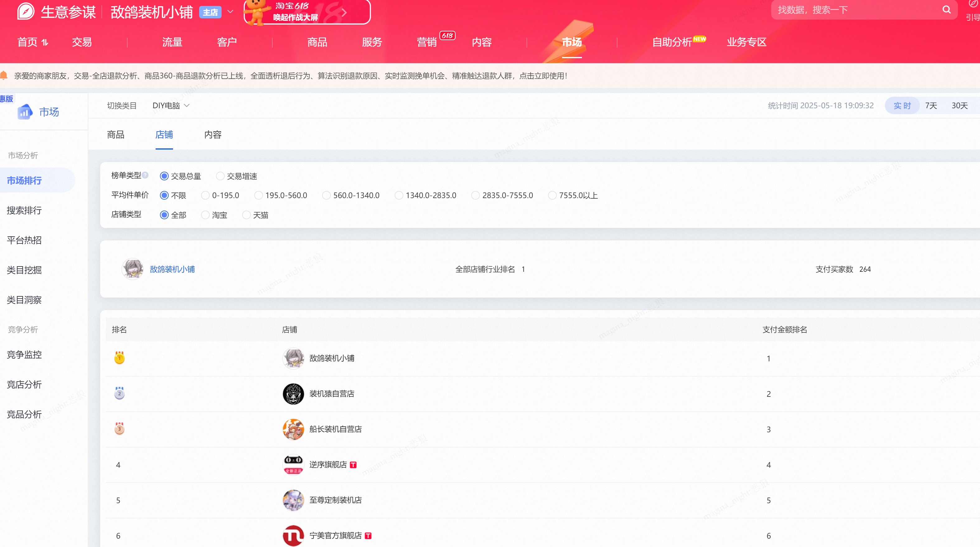Click the 宁美官方旗舰店 logo avatar
Viewport: 980px width, 547px height.
pyautogui.click(x=293, y=535)
